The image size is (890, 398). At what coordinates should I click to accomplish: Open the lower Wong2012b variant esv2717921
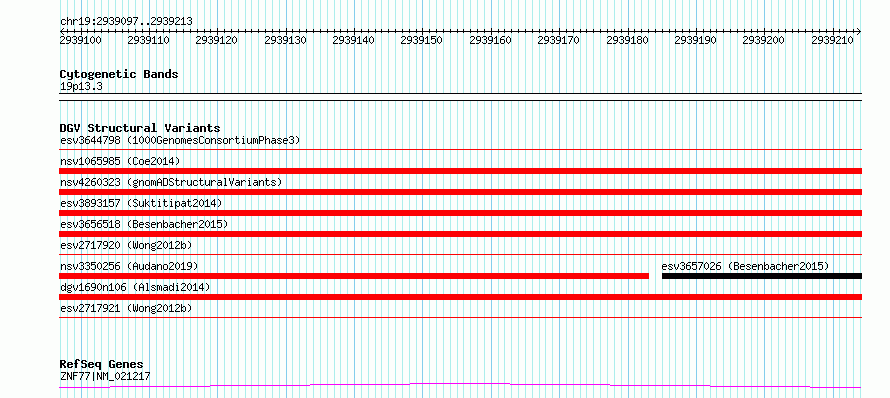(x=126, y=308)
